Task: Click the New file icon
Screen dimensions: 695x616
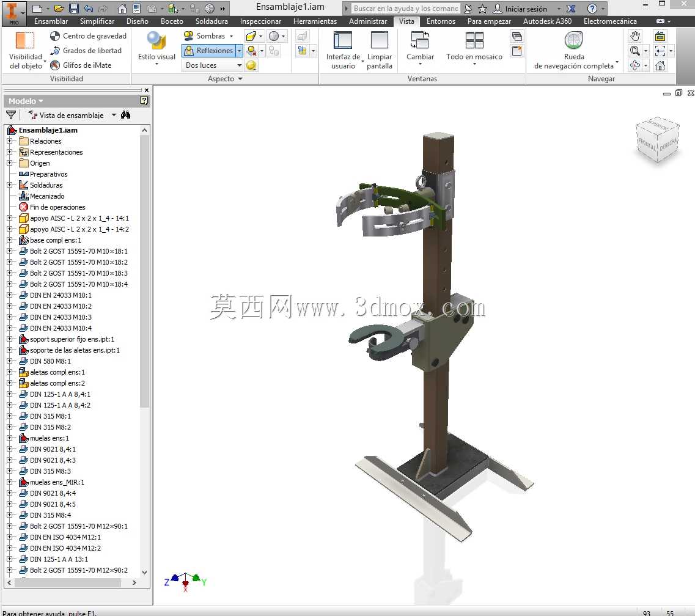Action: click(x=38, y=9)
